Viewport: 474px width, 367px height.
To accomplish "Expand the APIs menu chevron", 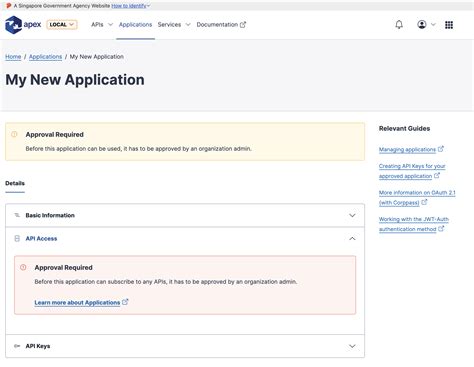I will [x=111, y=25].
